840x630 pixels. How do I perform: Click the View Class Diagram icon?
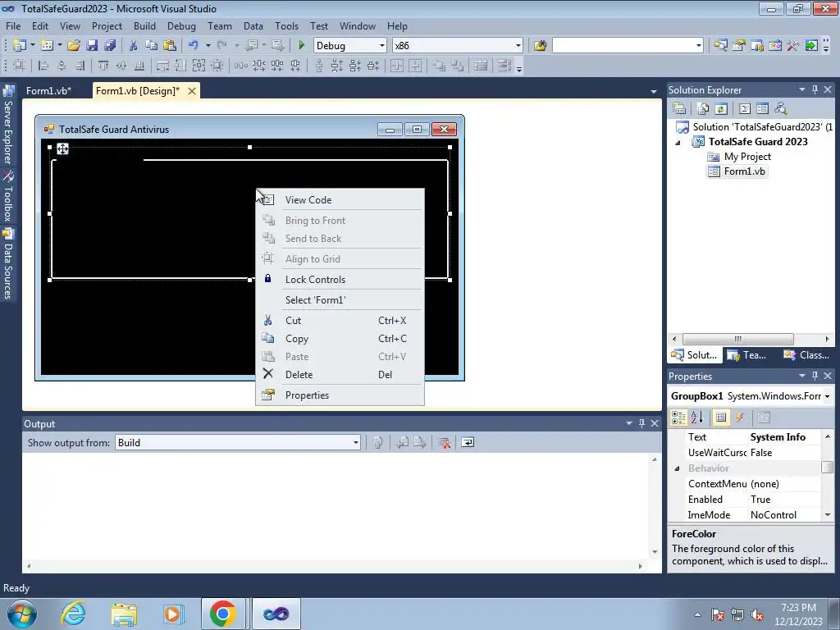click(x=781, y=108)
